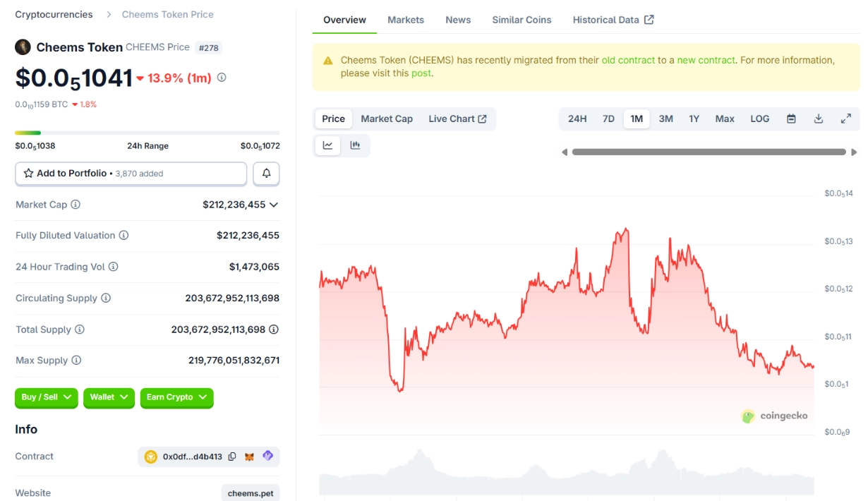868x501 pixels.
Task: Open the calendar date range picker
Action: pyautogui.click(x=791, y=119)
